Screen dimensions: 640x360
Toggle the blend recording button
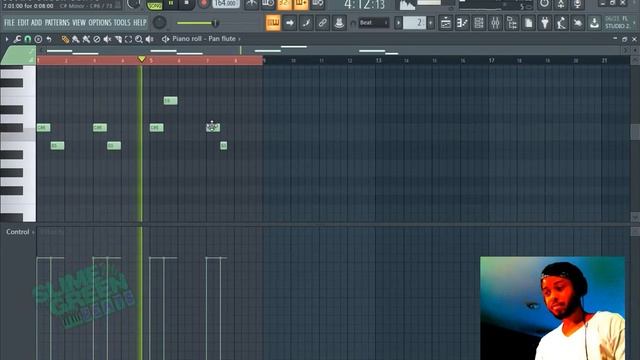click(301, 4)
